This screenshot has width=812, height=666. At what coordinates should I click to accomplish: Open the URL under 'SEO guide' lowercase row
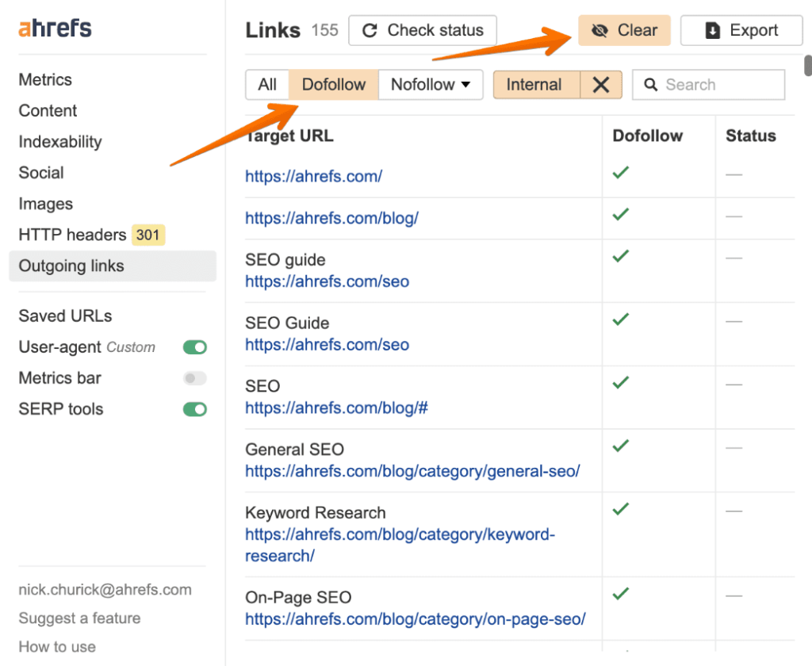[327, 281]
